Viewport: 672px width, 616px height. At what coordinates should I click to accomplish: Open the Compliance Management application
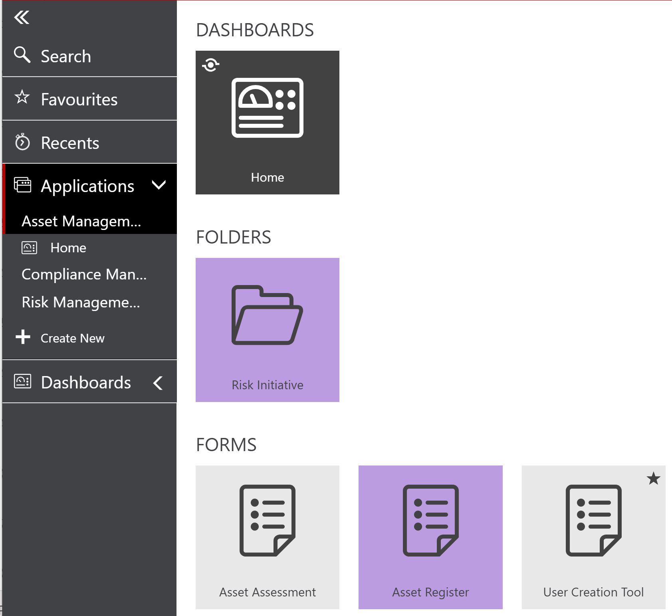click(x=84, y=274)
